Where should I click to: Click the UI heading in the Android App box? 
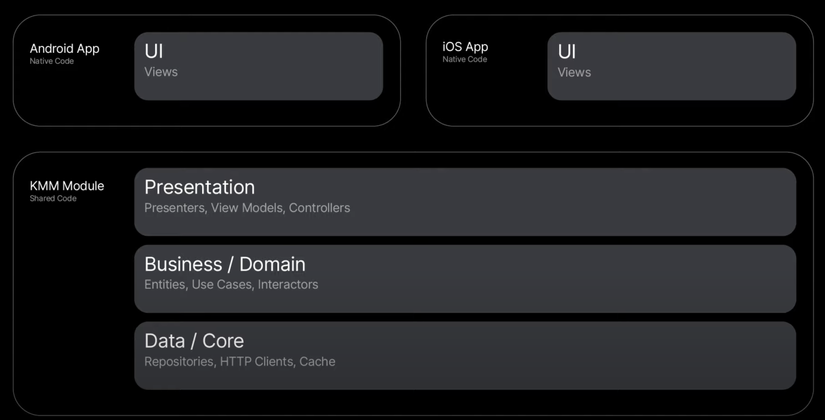[x=153, y=51]
